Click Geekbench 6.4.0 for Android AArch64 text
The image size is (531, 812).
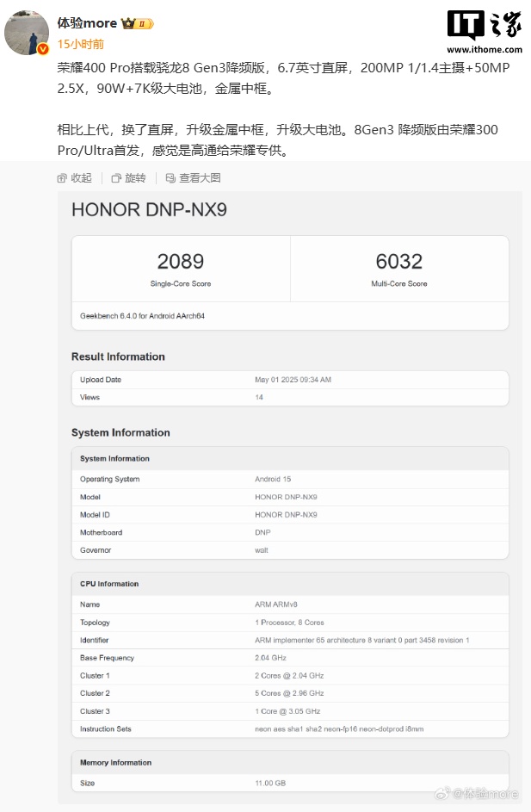pos(142,316)
